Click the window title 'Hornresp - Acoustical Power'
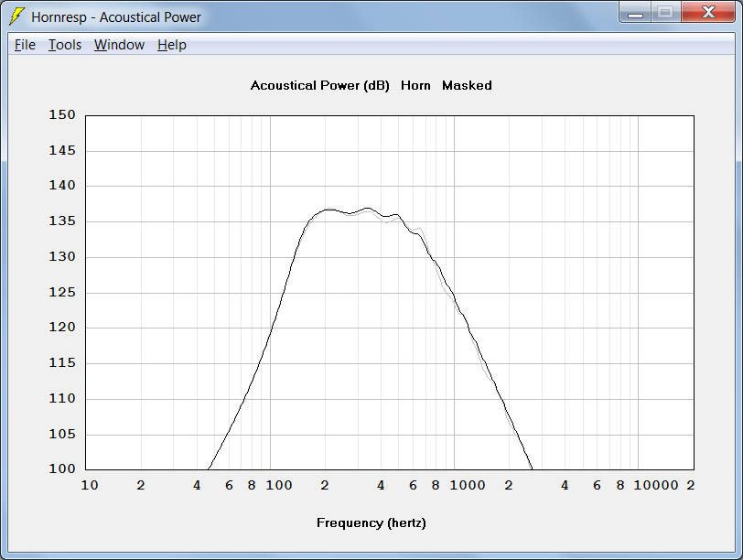Screen dimensions: 743x560 point(116,17)
